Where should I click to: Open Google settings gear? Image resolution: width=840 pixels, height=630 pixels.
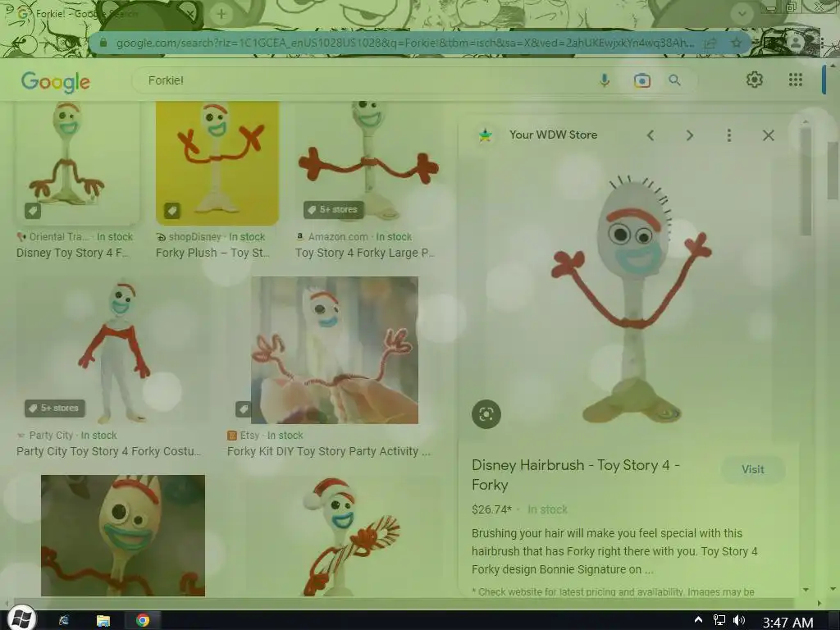pyautogui.click(x=755, y=80)
